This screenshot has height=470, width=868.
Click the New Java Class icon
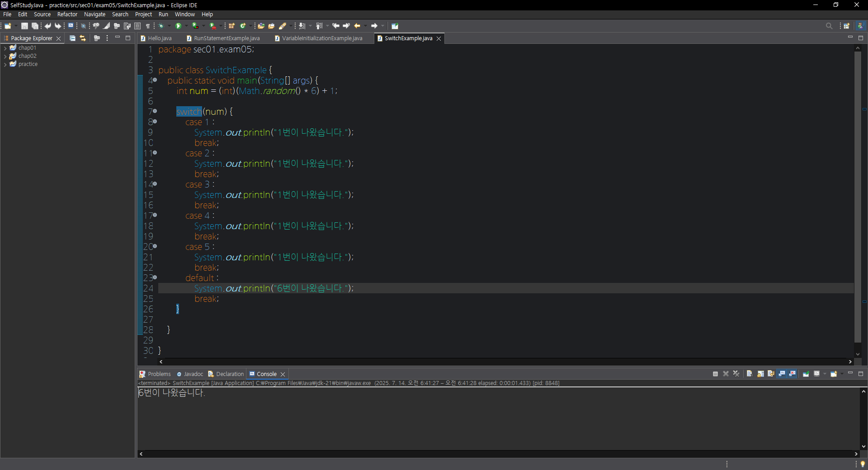243,26
